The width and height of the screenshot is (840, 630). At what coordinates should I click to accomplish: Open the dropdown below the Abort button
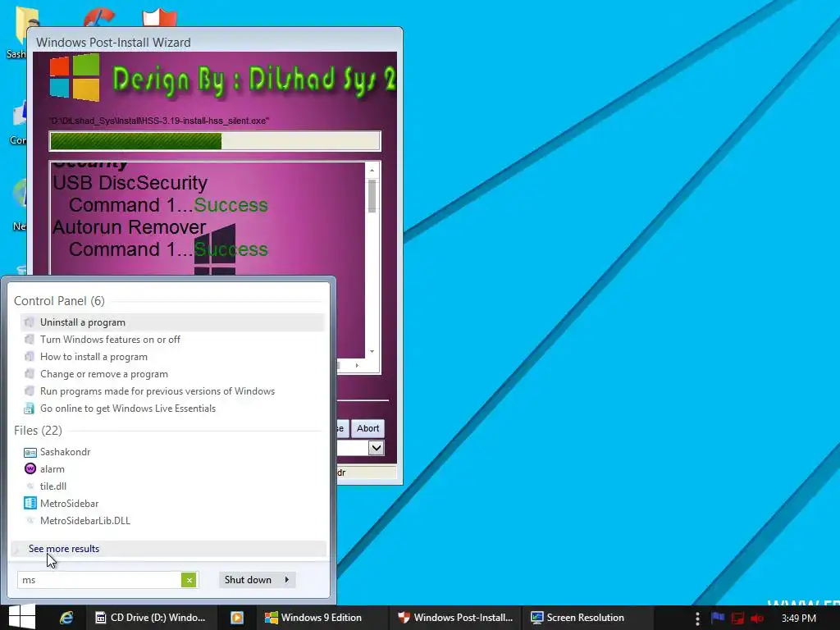pyautogui.click(x=376, y=447)
